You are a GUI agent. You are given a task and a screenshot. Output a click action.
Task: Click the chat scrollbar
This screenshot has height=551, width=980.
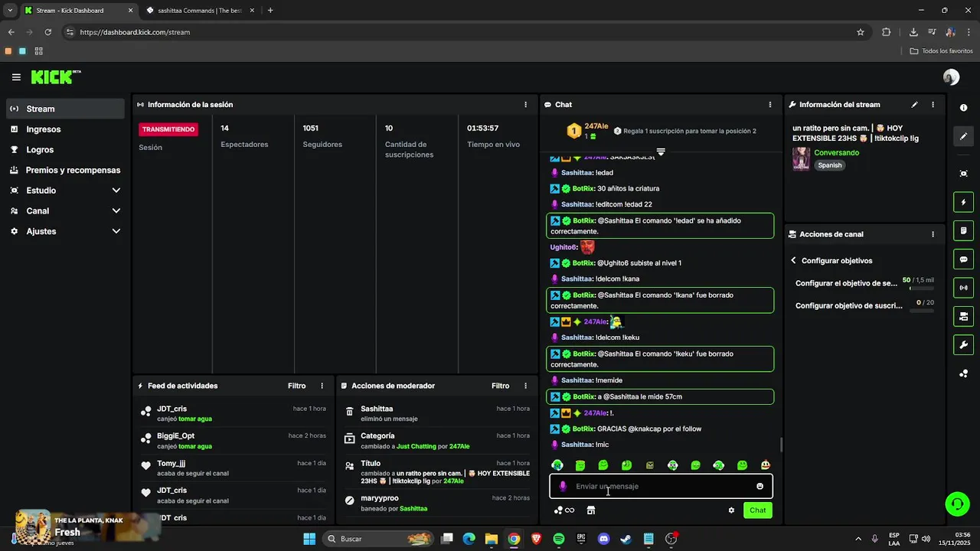click(781, 445)
